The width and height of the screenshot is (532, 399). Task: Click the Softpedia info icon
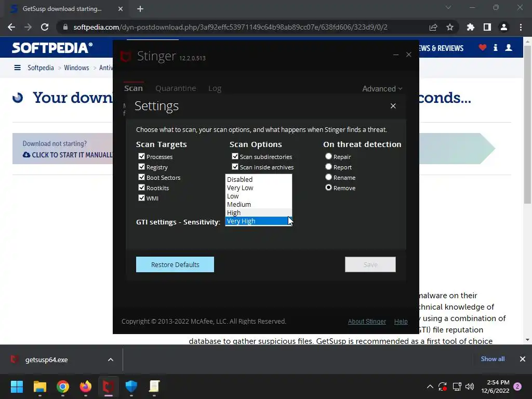point(495,47)
